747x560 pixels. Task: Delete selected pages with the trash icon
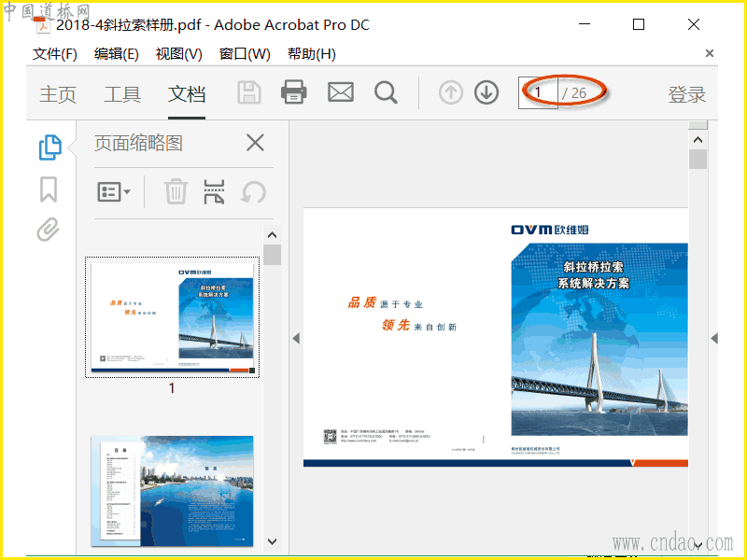(176, 192)
